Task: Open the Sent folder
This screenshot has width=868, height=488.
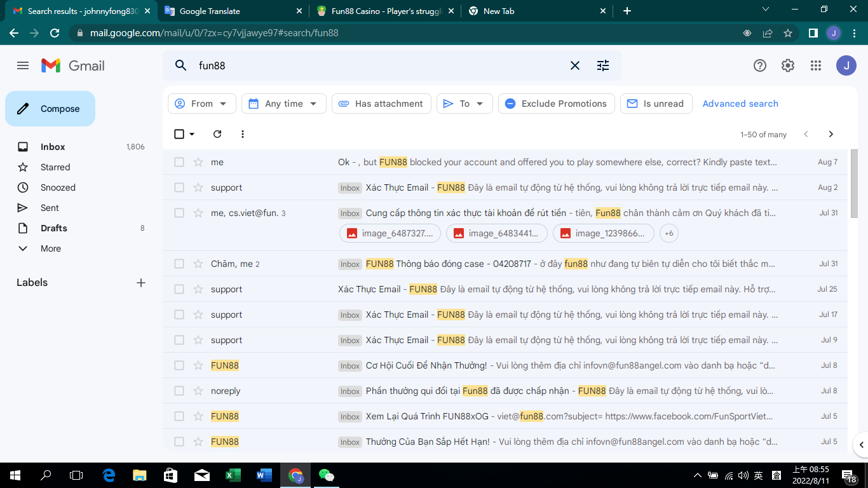Action: (50, 208)
